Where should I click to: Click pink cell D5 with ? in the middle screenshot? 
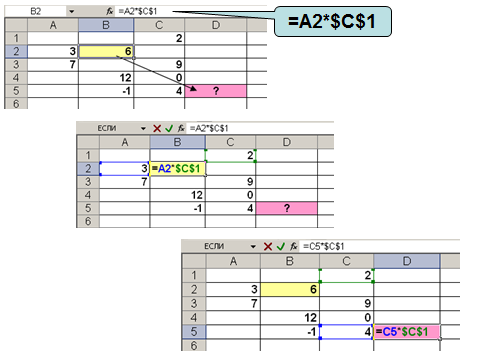pyautogui.click(x=287, y=208)
